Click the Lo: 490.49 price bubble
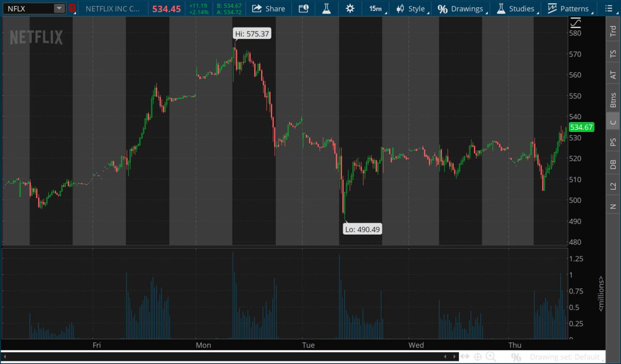Screen dimensions: 621x364 [x=363, y=229]
